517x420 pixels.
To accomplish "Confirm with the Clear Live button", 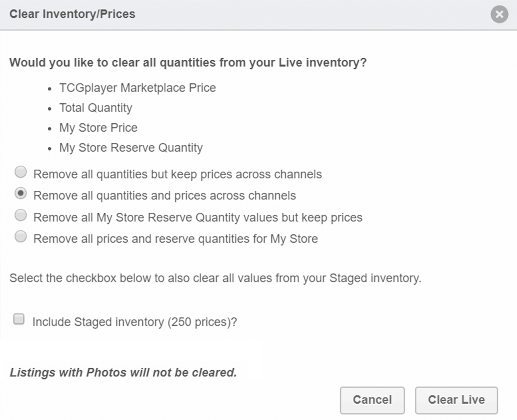I will point(456,400).
